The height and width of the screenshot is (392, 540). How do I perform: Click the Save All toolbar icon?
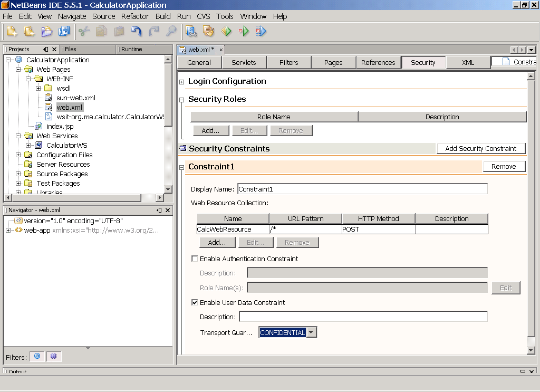point(64,32)
